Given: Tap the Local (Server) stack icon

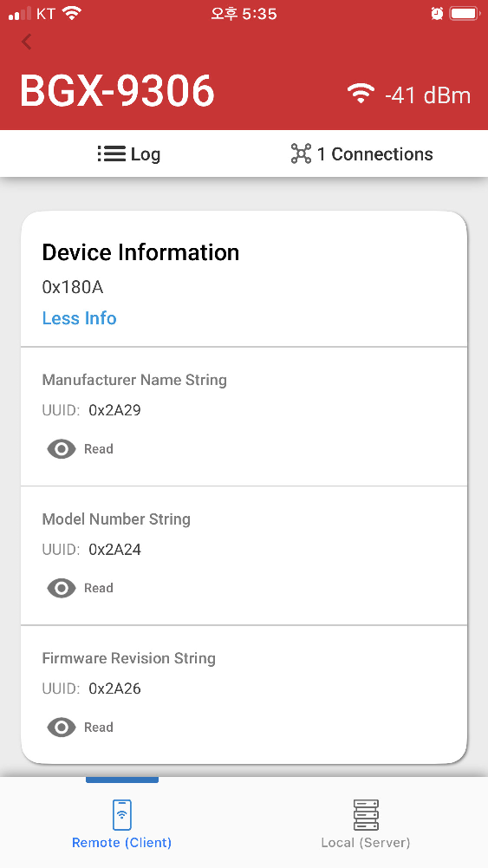Looking at the screenshot, I should (366, 815).
